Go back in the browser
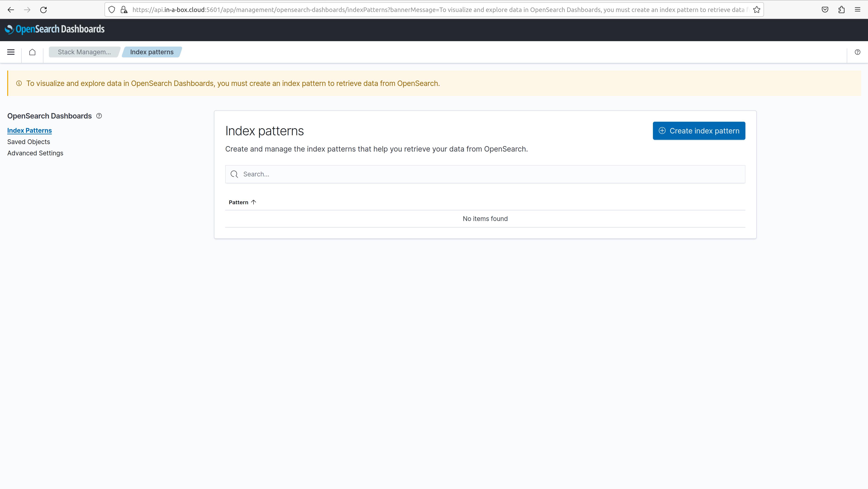Image resolution: width=868 pixels, height=489 pixels. coord(11,10)
